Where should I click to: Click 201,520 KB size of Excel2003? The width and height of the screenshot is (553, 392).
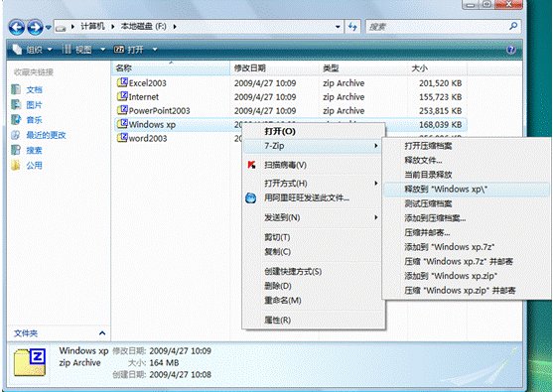tap(440, 83)
